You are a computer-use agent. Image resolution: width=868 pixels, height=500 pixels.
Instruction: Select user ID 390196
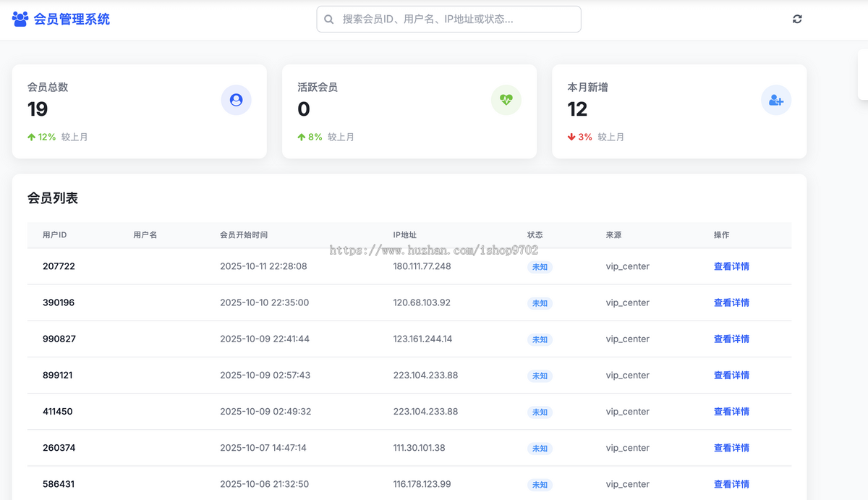tap(59, 302)
